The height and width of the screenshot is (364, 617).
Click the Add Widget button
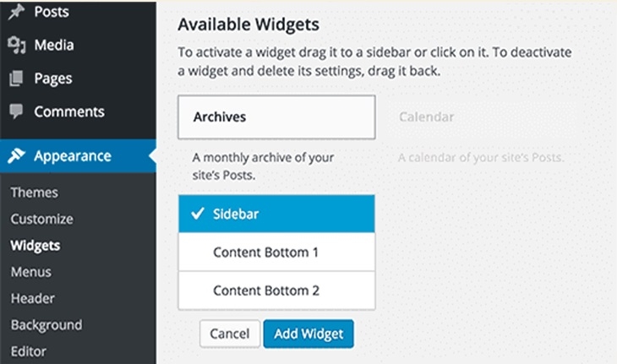(308, 334)
